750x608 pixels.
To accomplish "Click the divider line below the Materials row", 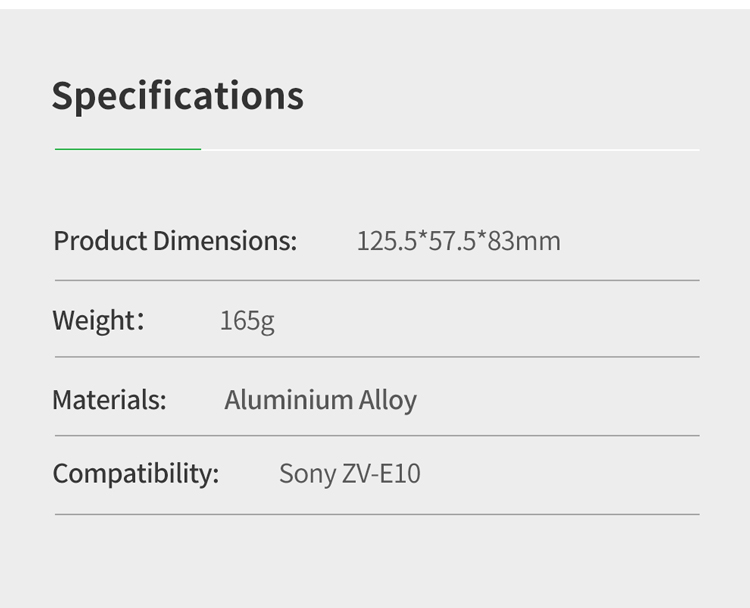I will [377, 436].
